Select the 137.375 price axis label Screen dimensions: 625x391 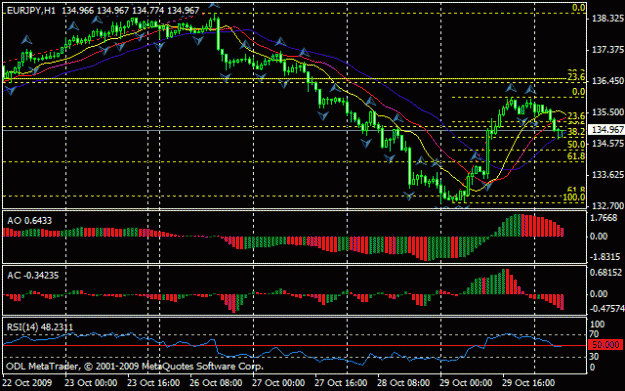[x=607, y=49]
